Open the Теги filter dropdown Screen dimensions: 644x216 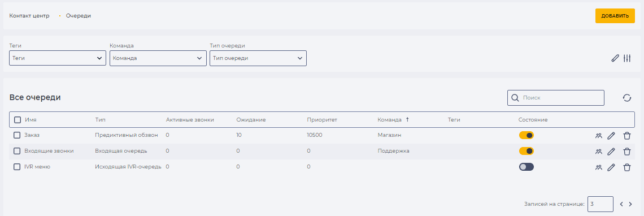tap(58, 58)
